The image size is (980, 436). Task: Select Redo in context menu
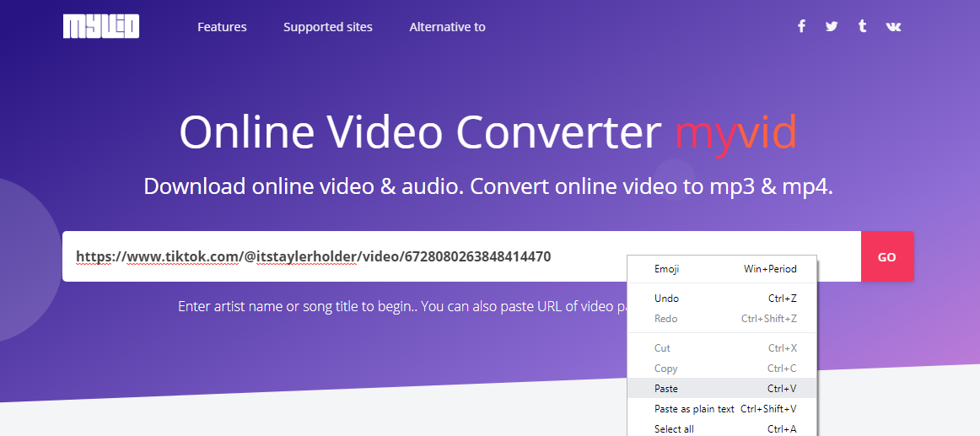(723, 319)
